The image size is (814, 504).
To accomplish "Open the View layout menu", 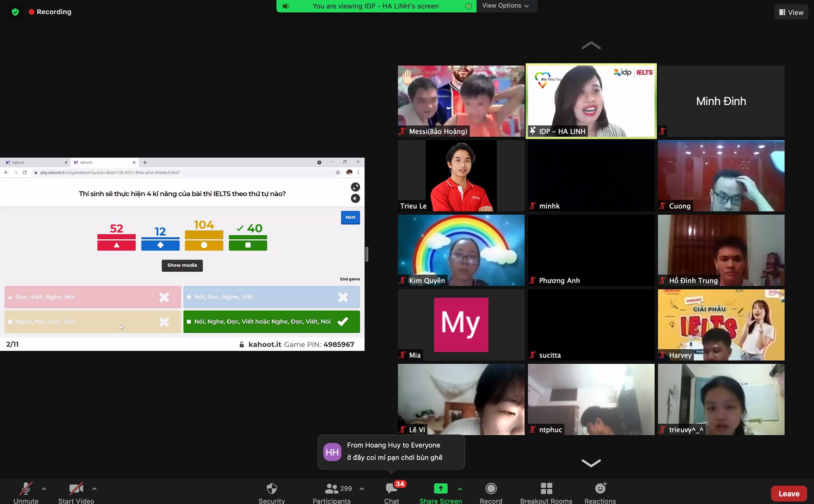I will point(791,12).
